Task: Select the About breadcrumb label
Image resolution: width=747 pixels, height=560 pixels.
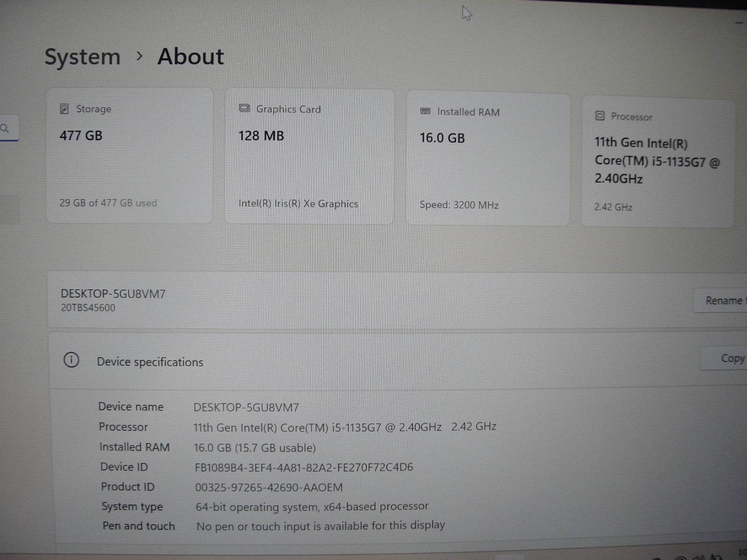Action: tap(190, 56)
